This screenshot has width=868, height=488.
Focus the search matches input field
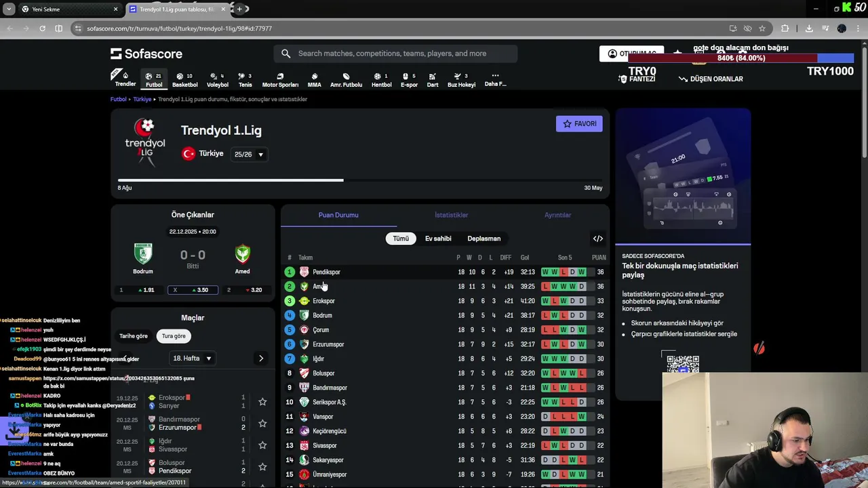pyautogui.click(x=395, y=54)
